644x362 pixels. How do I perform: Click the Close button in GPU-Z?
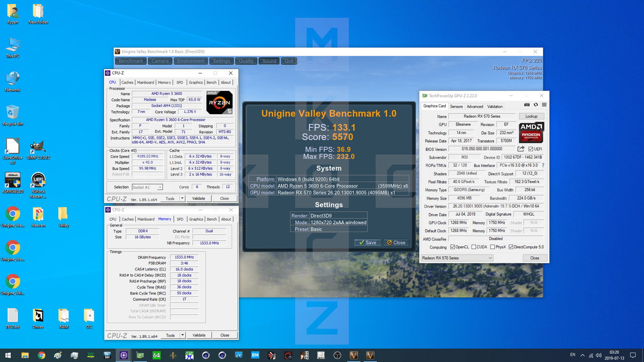(534, 258)
